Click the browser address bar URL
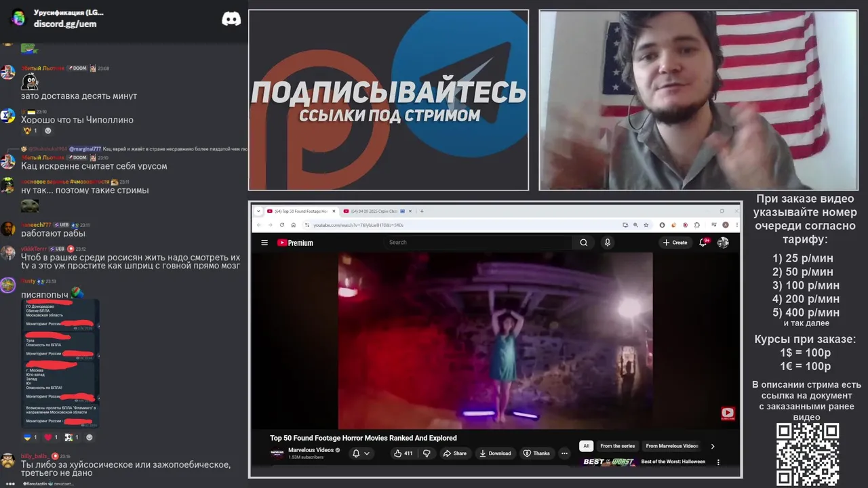Viewport: 868px width, 488px height. pyautogui.click(x=358, y=225)
